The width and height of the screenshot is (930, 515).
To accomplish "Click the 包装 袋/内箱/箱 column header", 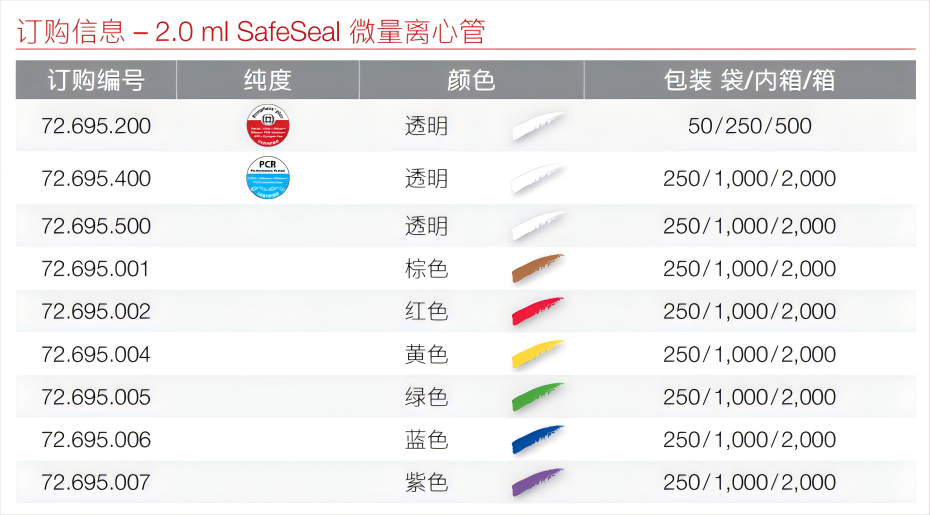I will coord(749,80).
